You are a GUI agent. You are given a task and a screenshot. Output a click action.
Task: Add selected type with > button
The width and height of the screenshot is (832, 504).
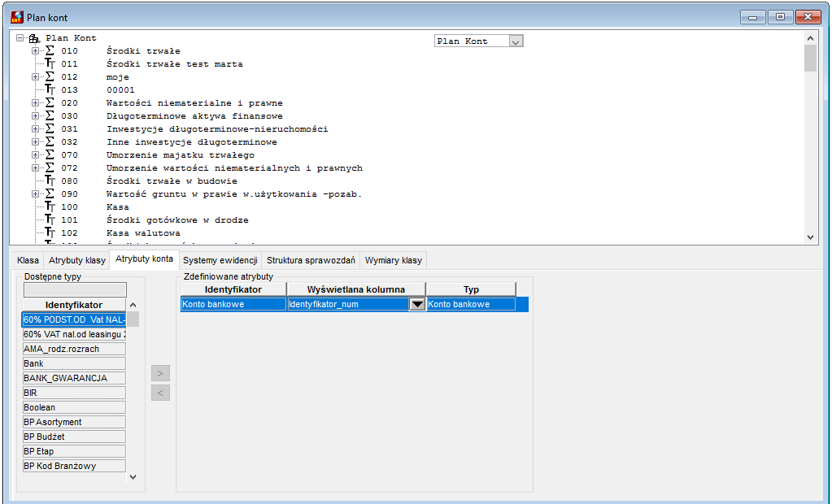(160, 373)
